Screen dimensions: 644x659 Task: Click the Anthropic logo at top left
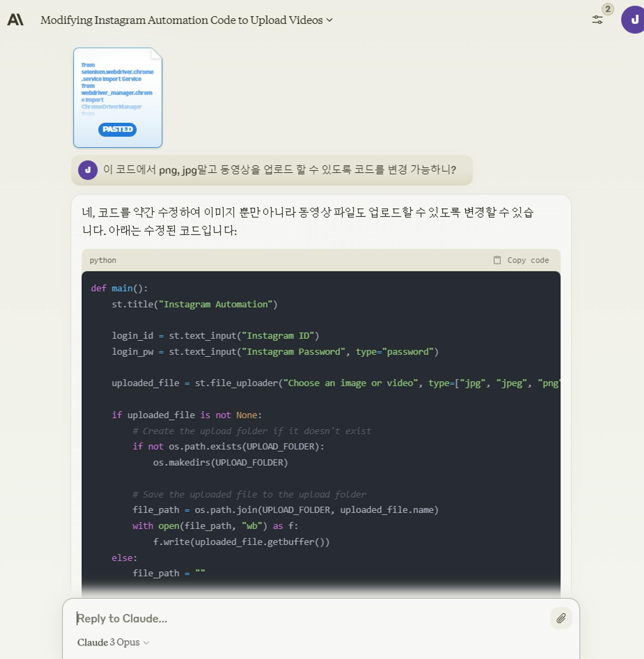pyautogui.click(x=15, y=20)
